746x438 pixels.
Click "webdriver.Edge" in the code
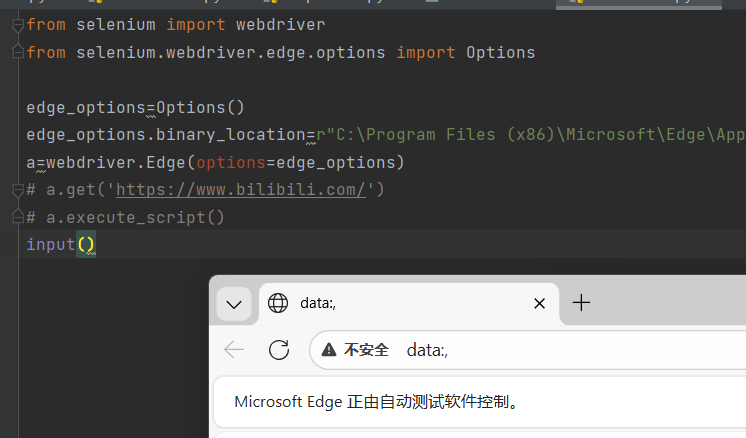pyautogui.click(x=116, y=163)
